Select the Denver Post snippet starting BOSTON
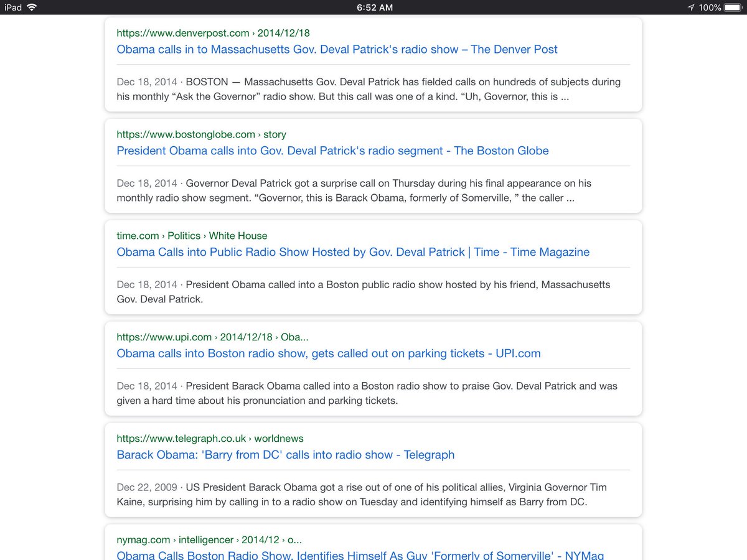The width and height of the screenshot is (747, 560). click(x=369, y=89)
